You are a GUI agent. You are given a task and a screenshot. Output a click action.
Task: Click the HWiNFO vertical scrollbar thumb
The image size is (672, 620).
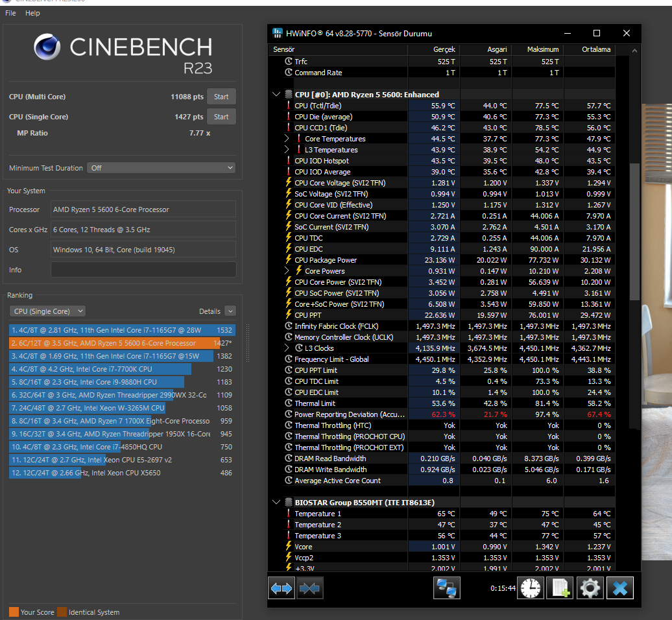634,232
